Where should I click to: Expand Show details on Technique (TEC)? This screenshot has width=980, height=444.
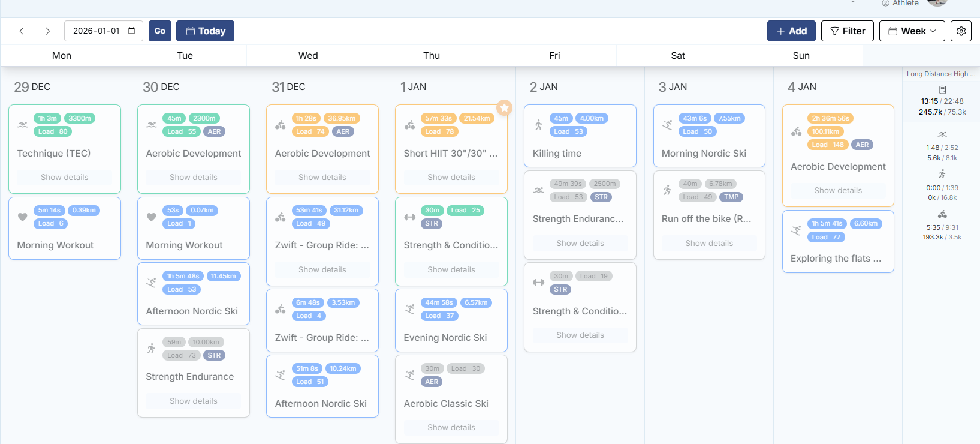coord(65,178)
